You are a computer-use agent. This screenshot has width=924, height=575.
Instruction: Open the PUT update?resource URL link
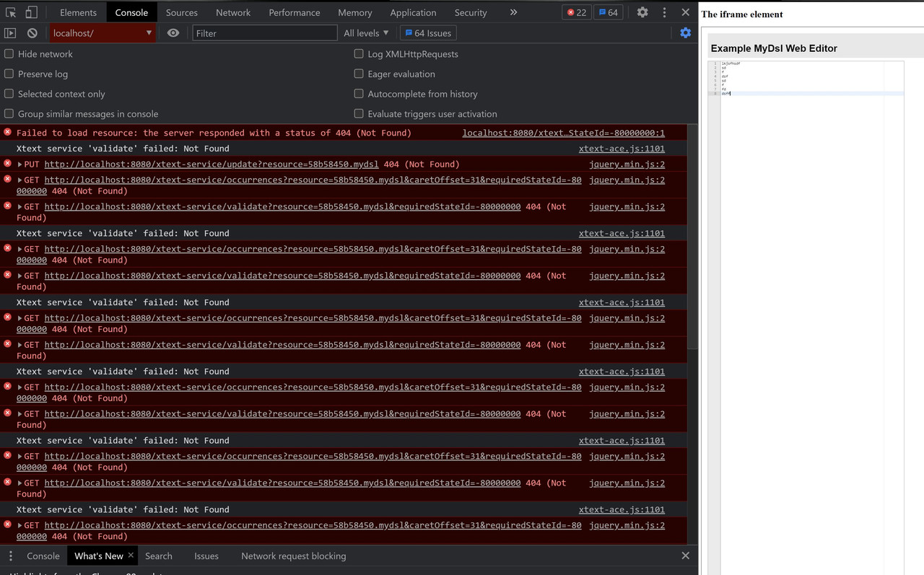[212, 164]
